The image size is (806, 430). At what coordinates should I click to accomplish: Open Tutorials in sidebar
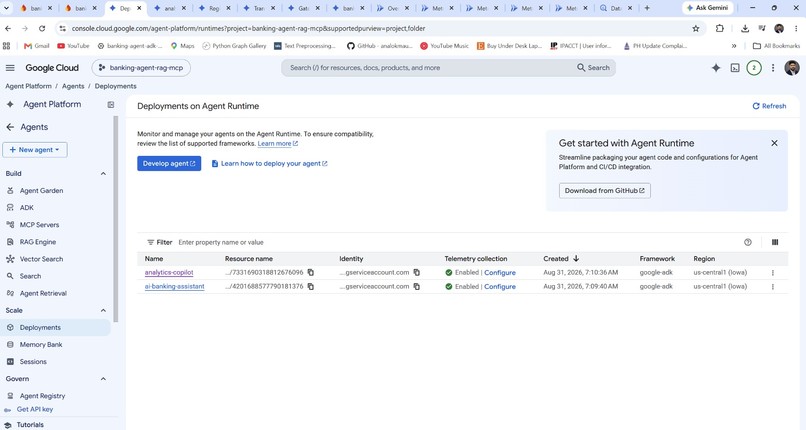[x=30, y=425]
